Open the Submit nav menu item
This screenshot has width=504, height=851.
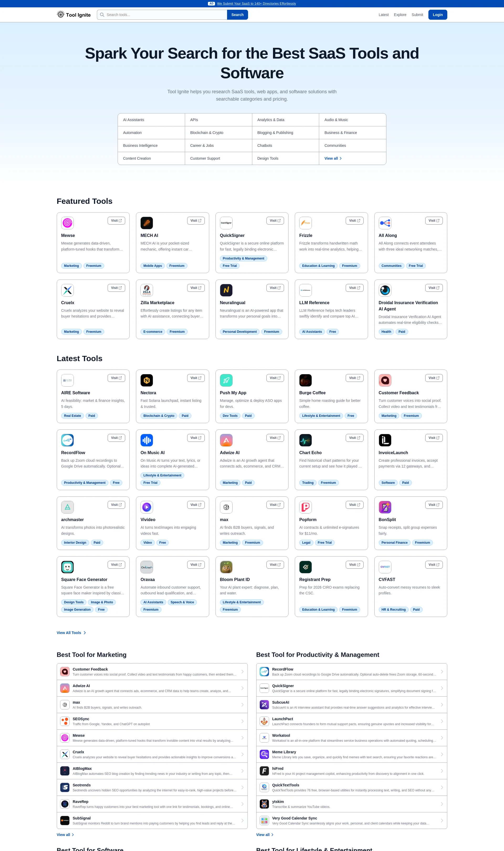(417, 15)
